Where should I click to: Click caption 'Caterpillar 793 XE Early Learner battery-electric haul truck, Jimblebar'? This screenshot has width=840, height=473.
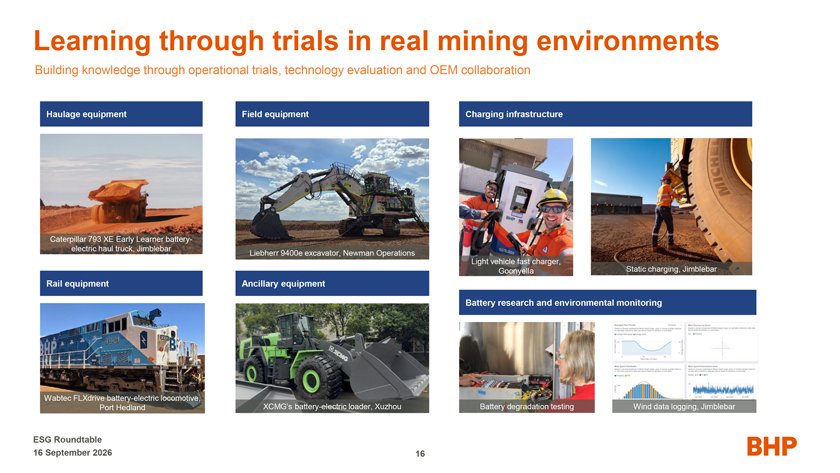pyautogui.click(x=121, y=244)
